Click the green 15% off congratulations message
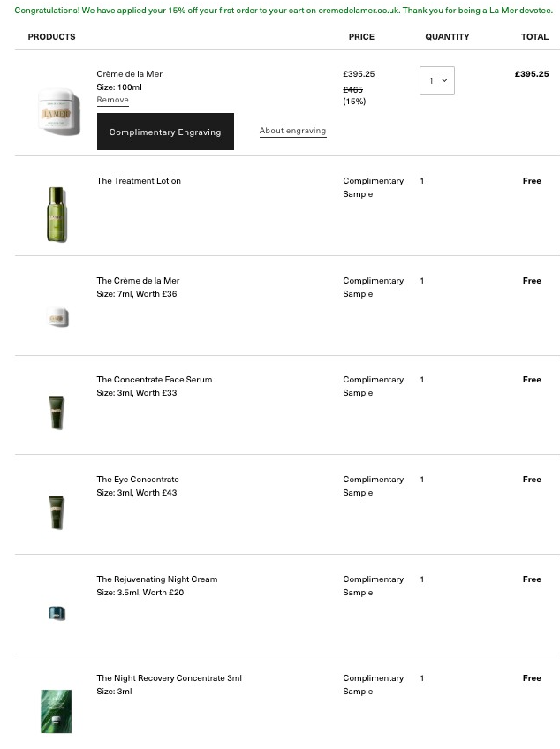 283,11
